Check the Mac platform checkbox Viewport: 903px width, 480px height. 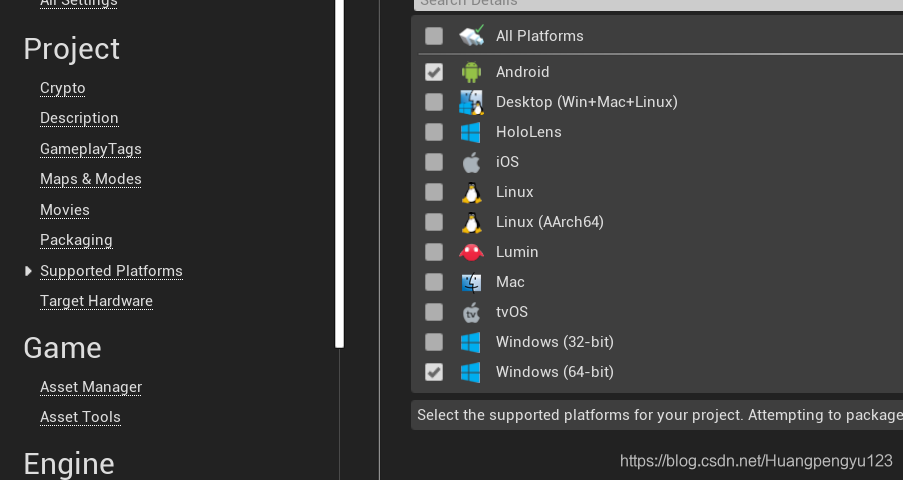pyautogui.click(x=434, y=282)
